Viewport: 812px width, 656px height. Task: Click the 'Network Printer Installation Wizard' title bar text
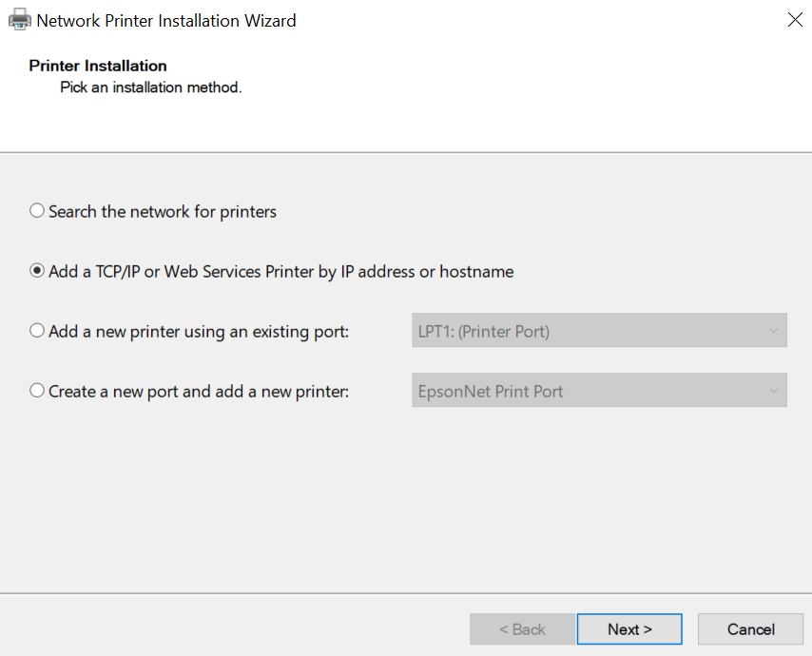(166, 20)
